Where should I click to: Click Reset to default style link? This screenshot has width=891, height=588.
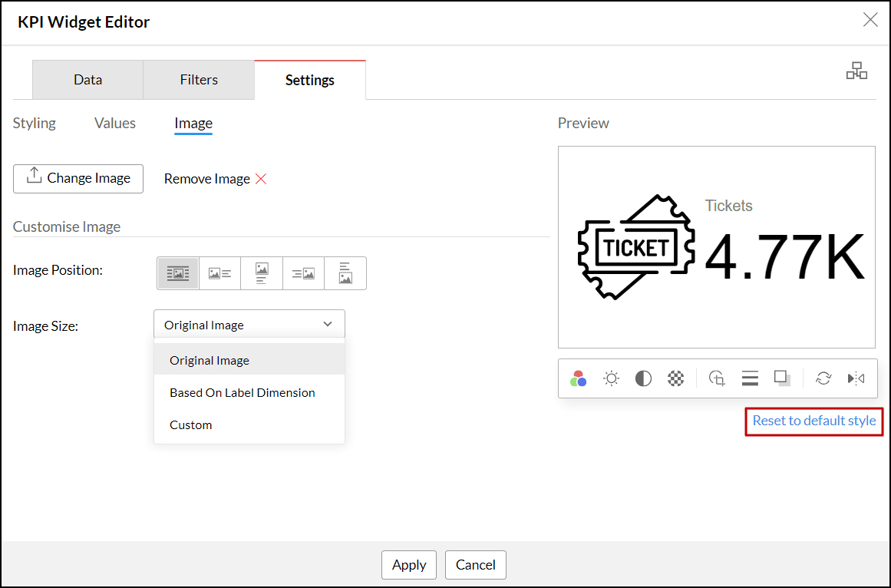point(813,421)
